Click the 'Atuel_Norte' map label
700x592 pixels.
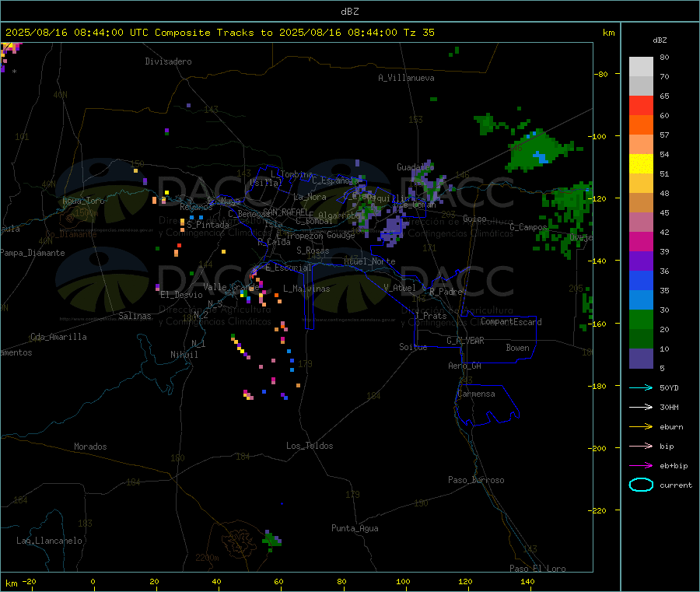pos(369,261)
